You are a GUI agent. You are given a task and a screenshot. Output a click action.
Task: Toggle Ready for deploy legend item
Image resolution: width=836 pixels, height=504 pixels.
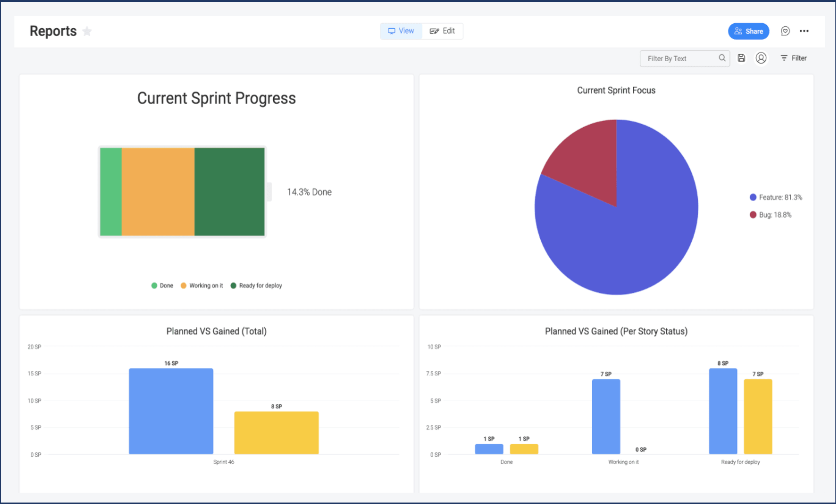(x=257, y=286)
